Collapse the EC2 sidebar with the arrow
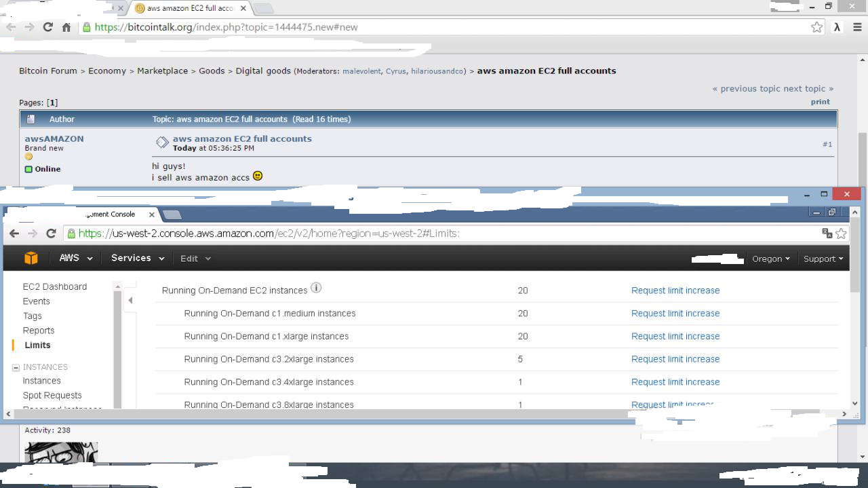Image resolution: width=868 pixels, height=488 pixels. pos(130,300)
